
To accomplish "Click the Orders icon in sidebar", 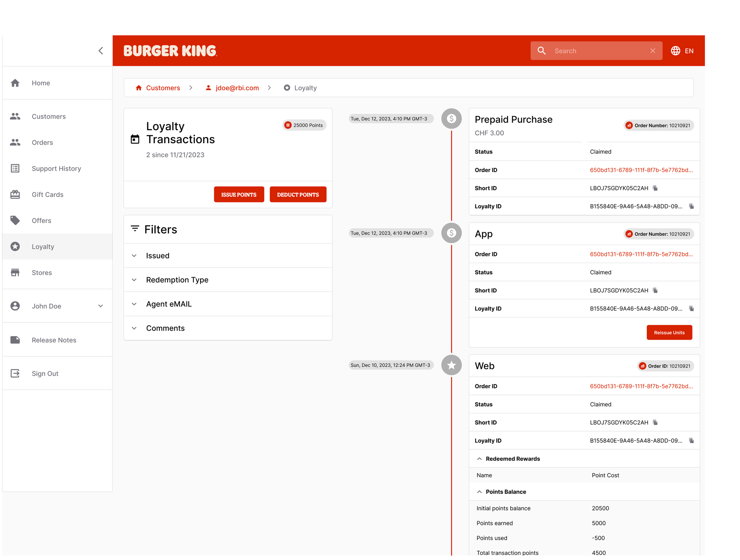I will pos(15,142).
